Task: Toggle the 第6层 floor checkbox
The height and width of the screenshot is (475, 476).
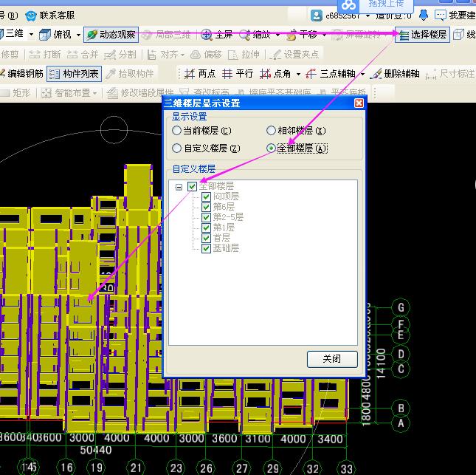Action: 206,207
